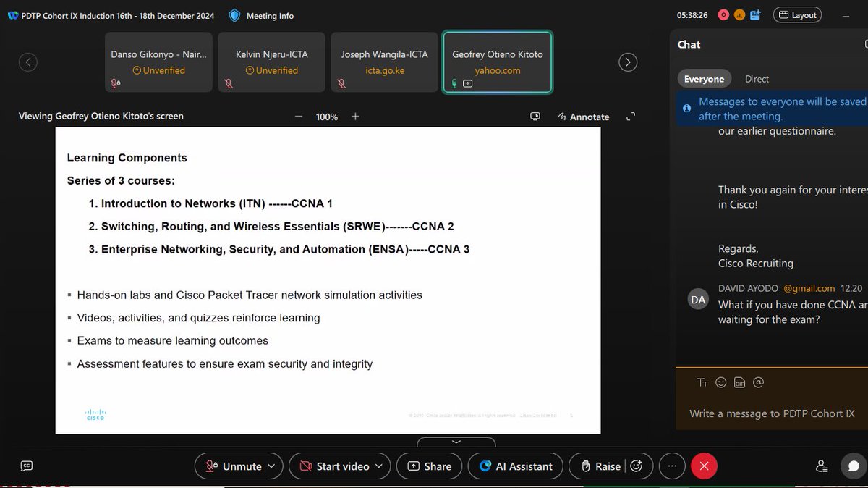The image size is (868, 488).
Task: Click 'Exams to measure learning outcomes' bullet
Action: 172,340
